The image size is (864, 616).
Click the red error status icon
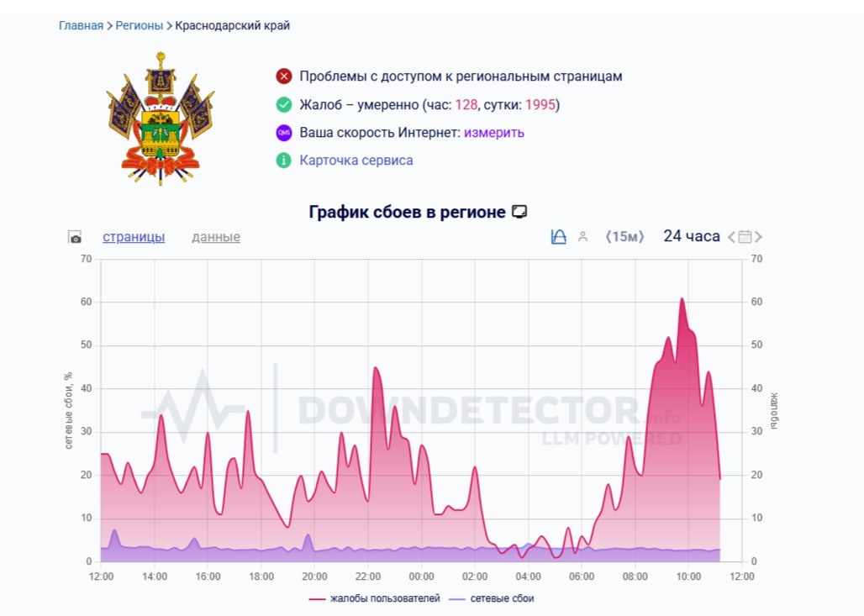coord(283,76)
